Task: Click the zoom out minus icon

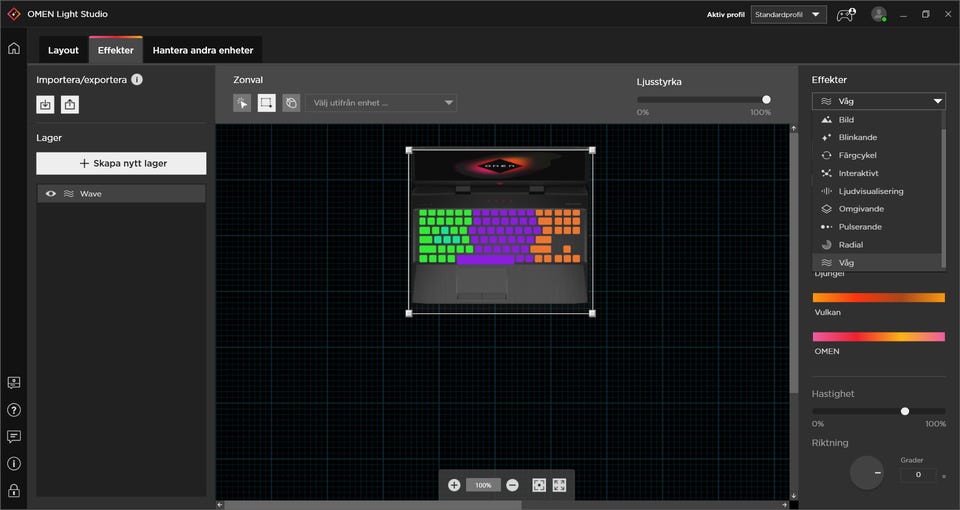Action: (512, 485)
